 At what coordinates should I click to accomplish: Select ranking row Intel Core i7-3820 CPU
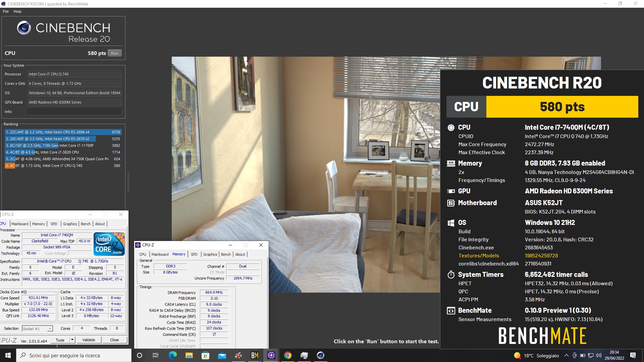63,152
